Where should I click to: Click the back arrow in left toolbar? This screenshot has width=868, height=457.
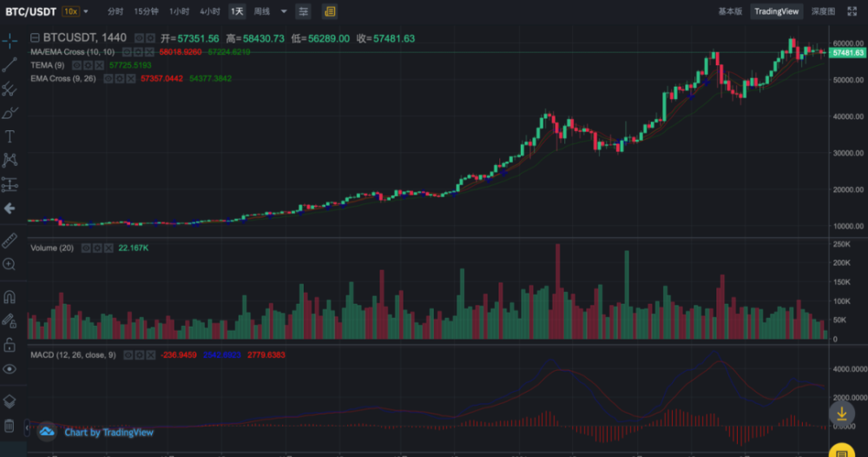point(10,209)
